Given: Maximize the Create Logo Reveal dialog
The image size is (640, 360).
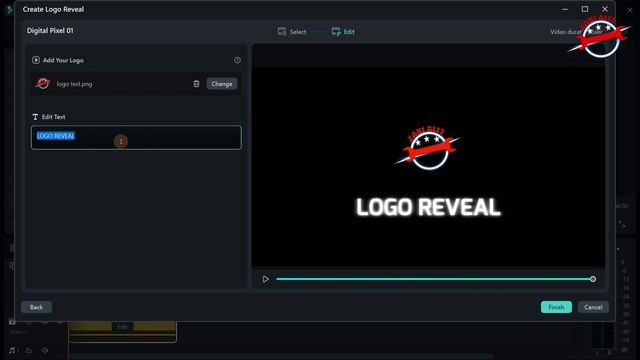Looking at the screenshot, I should pos(585,9).
